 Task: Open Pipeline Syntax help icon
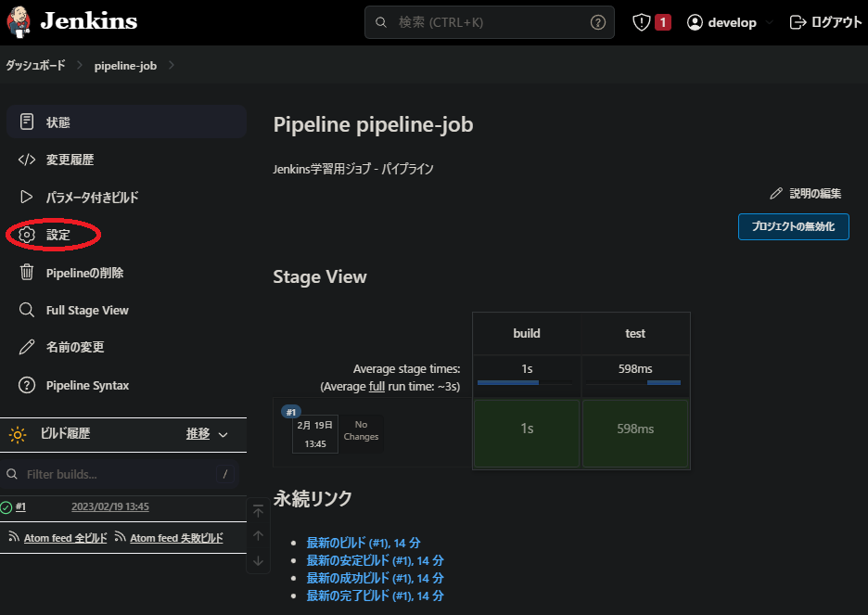coord(25,385)
